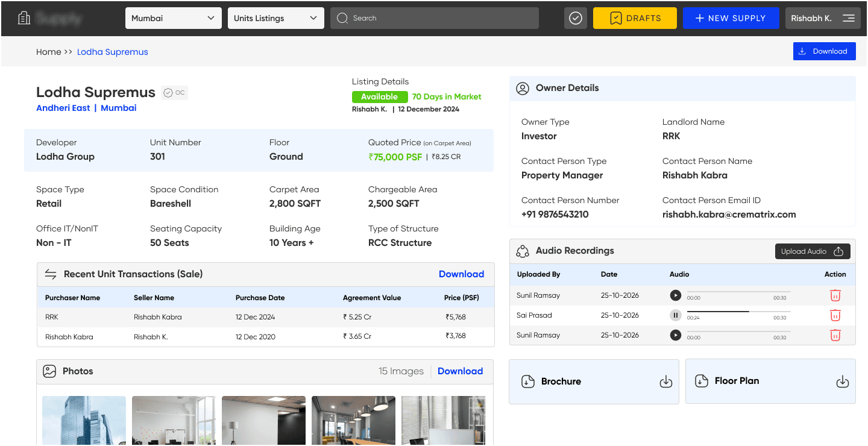Pause the Sai Prasad recording

(x=676, y=315)
